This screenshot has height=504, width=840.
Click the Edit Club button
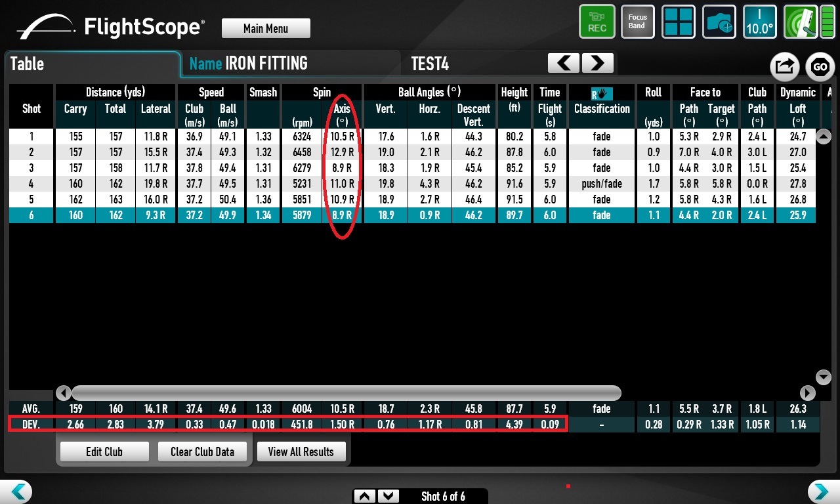[104, 451]
